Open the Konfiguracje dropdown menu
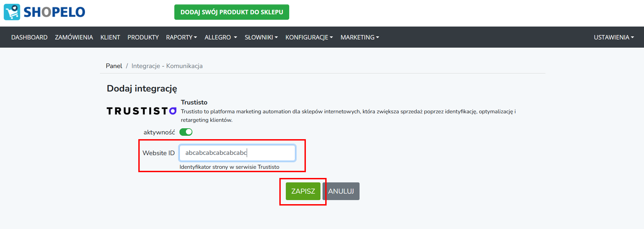The image size is (644, 229). click(x=309, y=37)
